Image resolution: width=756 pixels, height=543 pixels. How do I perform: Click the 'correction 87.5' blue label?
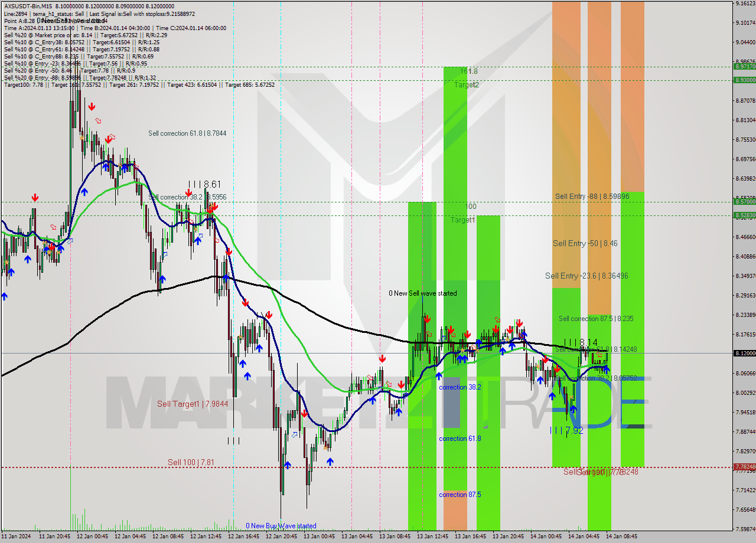pos(460,495)
